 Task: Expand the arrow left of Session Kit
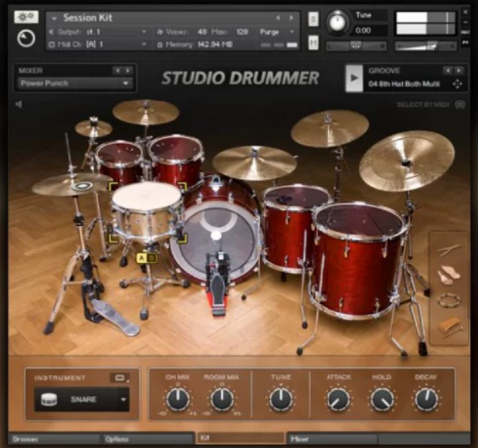pos(55,19)
